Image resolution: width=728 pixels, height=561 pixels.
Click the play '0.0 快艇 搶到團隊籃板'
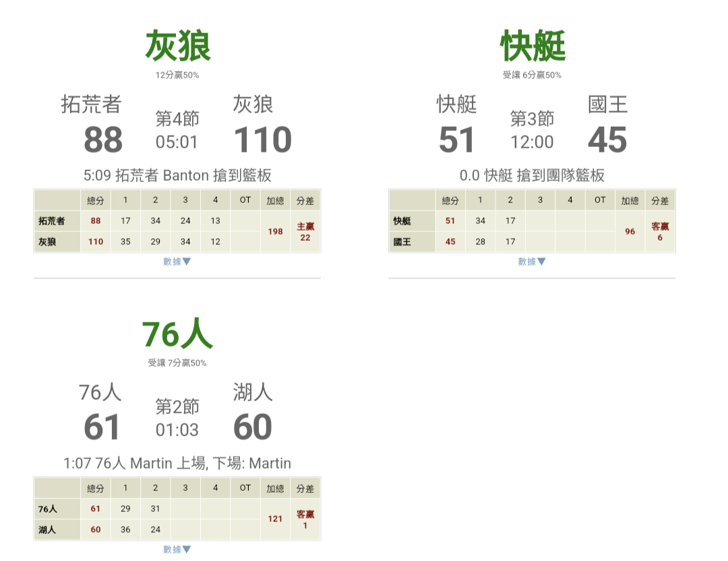click(x=532, y=175)
